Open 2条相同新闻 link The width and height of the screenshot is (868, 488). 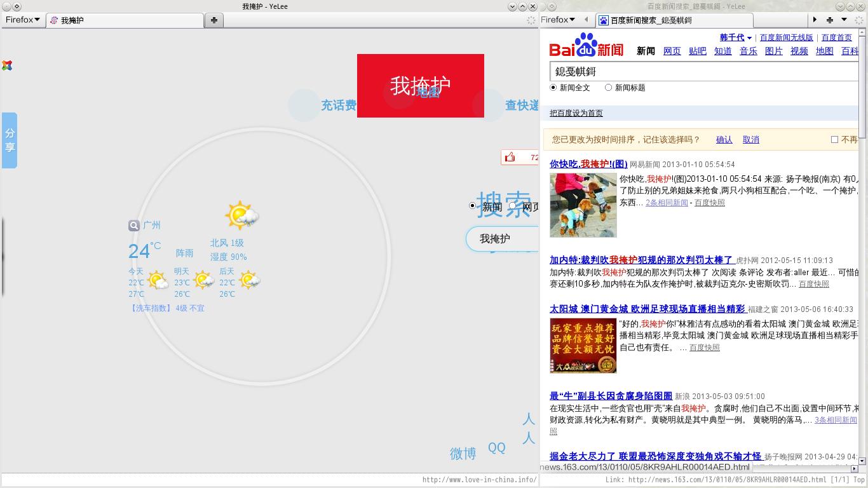click(x=667, y=203)
